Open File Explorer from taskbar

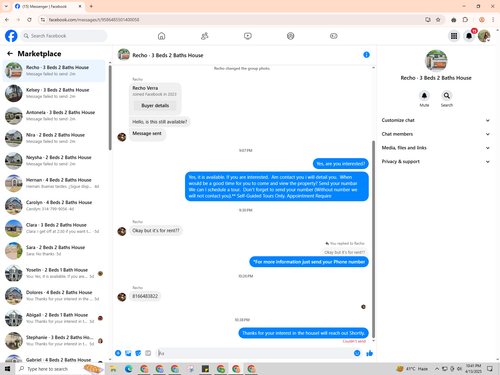point(113,369)
